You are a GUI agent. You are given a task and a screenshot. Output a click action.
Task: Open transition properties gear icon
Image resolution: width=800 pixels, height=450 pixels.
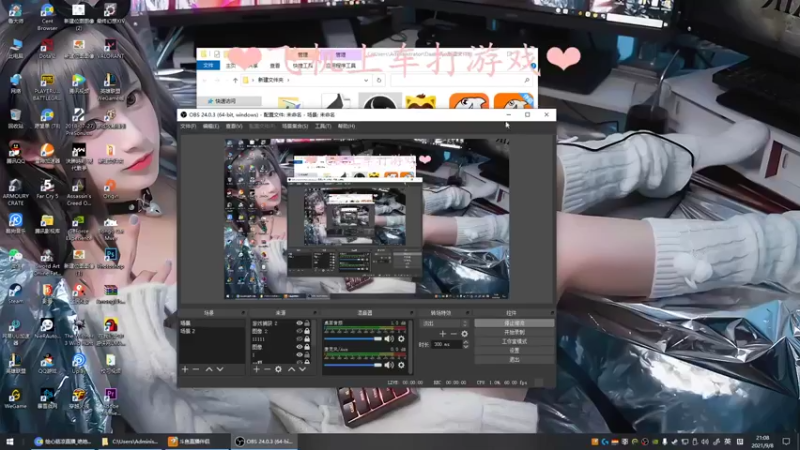tap(464, 334)
